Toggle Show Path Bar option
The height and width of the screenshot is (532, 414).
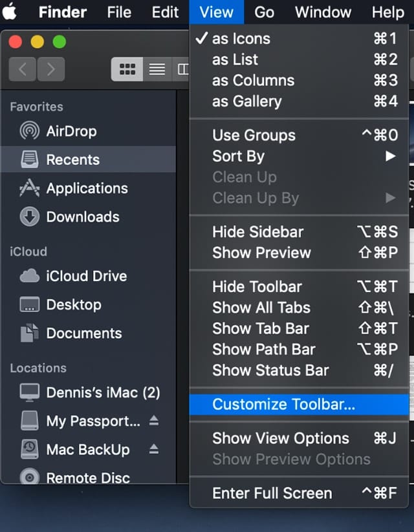pos(263,349)
